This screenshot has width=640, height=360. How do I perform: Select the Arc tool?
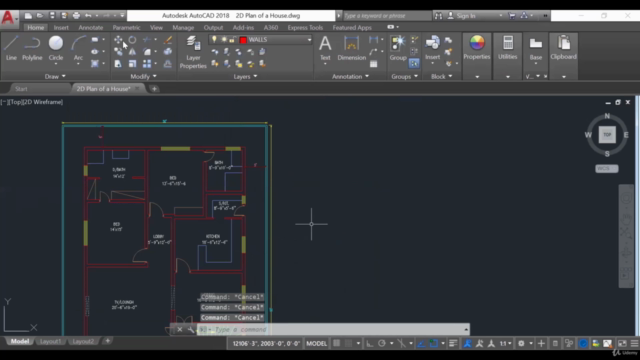(x=78, y=48)
